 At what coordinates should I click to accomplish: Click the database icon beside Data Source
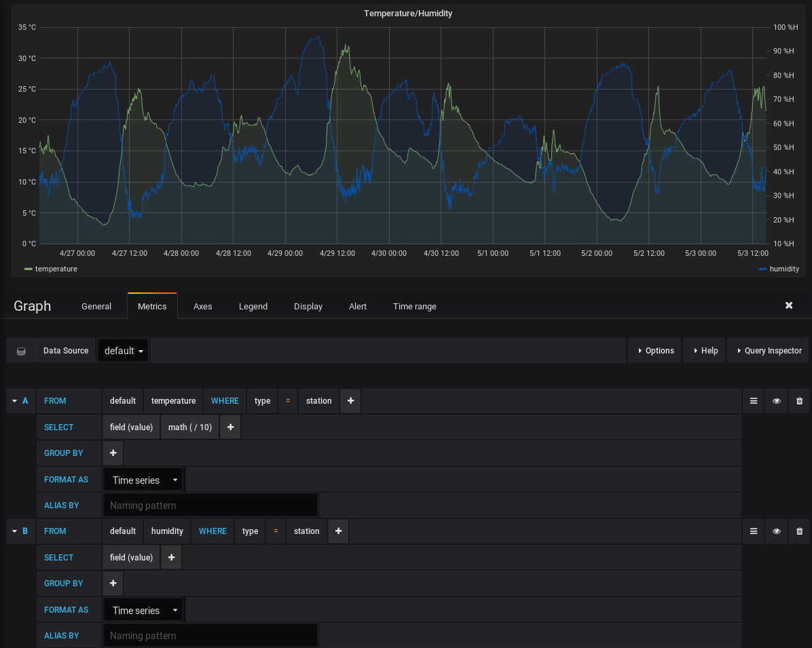(x=21, y=351)
